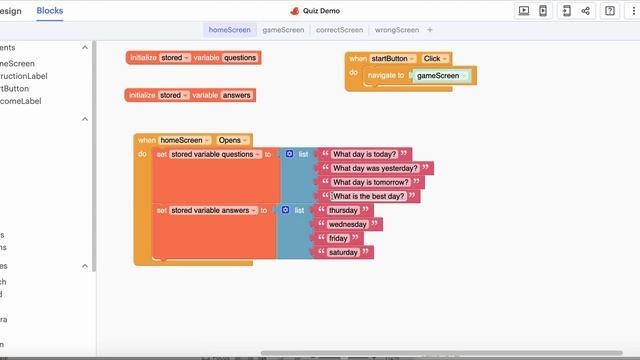Select the homeScreen tab
The image size is (640, 360).
(230, 30)
